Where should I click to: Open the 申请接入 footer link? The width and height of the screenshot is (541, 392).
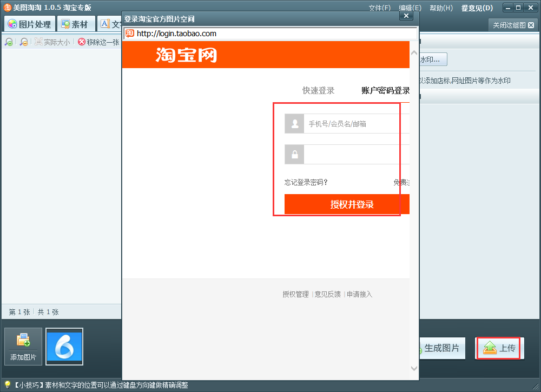tap(360, 294)
